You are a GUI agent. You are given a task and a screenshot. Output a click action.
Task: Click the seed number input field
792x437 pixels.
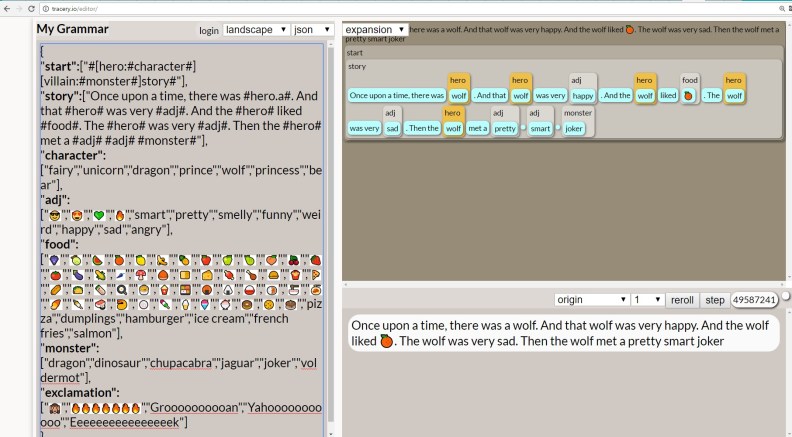[x=755, y=299]
